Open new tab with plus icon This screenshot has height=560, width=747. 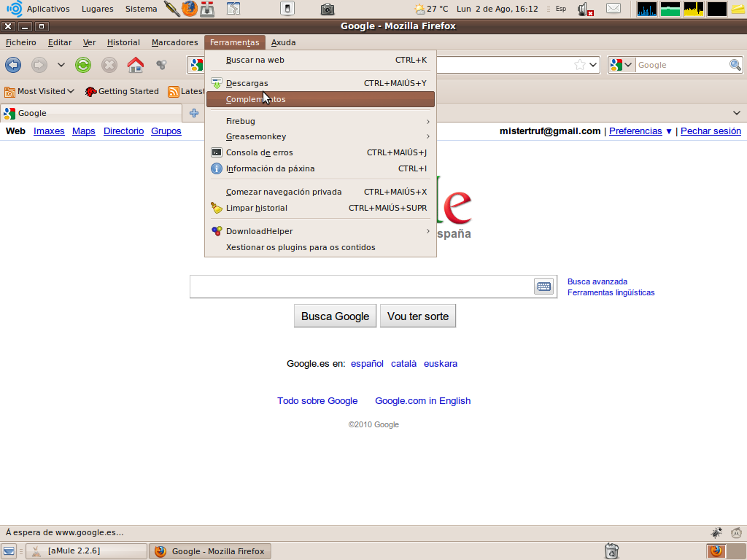pyautogui.click(x=194, y=113)
